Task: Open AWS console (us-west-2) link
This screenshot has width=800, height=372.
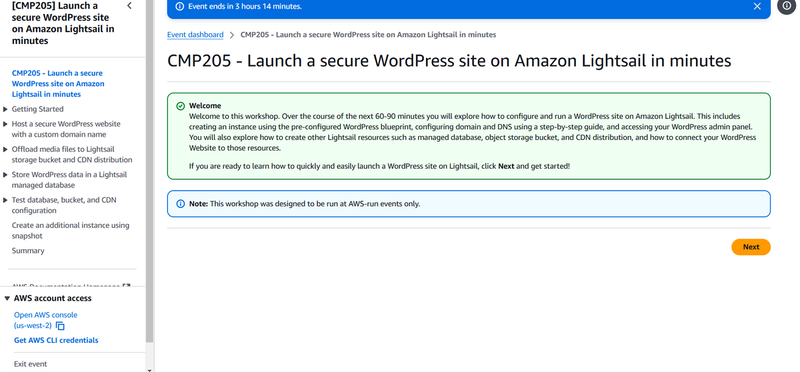Action: pos(45,320)
